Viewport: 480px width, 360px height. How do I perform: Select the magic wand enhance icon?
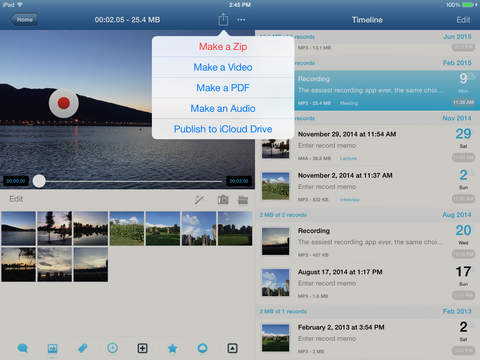[200, 200]
